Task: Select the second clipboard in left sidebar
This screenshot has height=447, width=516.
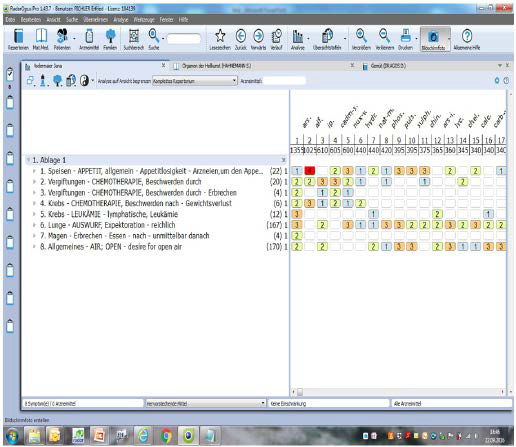Action: 10,102
